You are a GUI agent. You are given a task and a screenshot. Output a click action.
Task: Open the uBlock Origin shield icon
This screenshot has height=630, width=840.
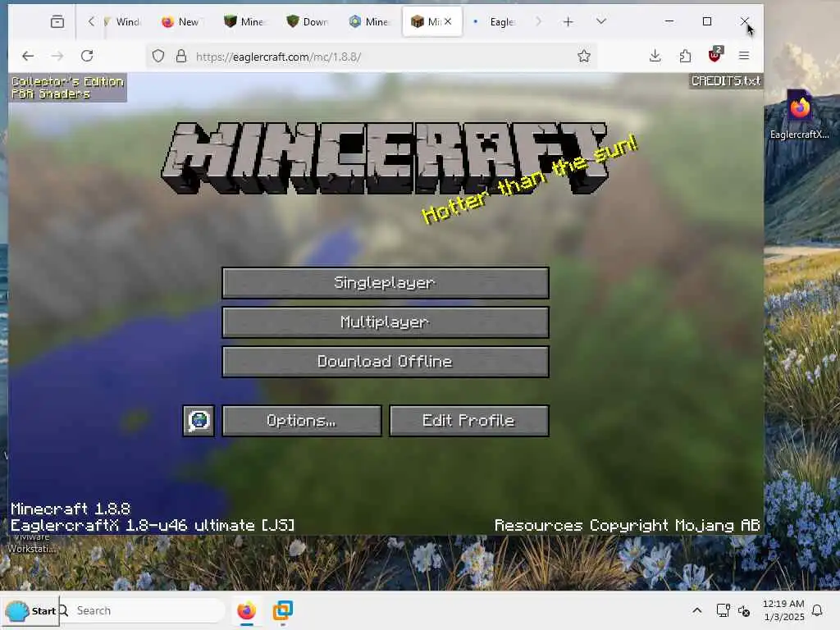tap(715, 55)
